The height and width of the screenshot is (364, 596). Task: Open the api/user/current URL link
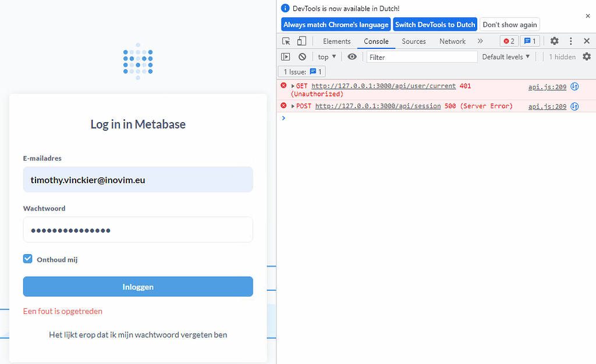pyautogui.click(x=384, y=86)
